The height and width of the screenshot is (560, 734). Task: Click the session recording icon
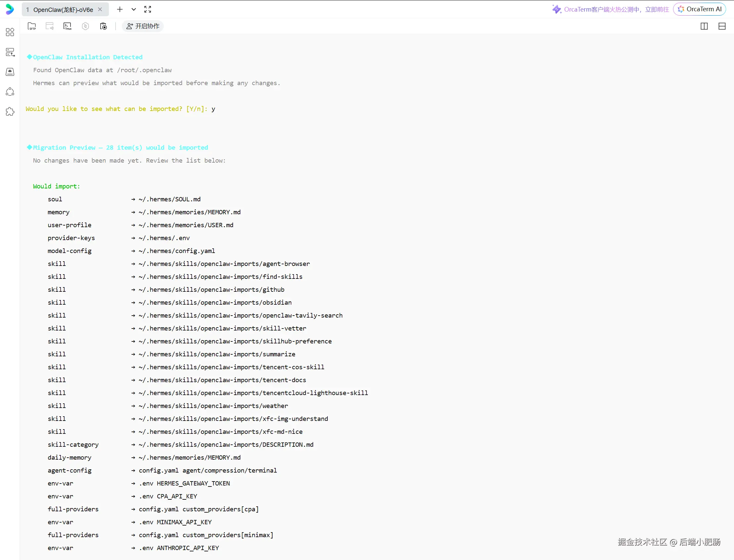(x=103, y=26)
